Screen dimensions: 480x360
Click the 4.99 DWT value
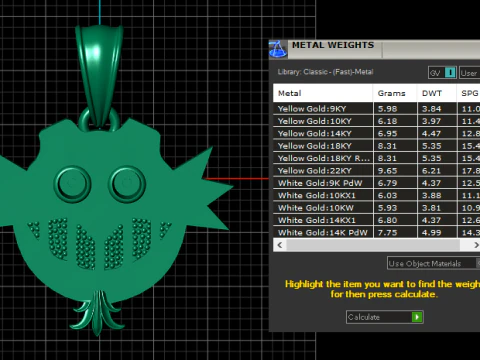(432, 233)
